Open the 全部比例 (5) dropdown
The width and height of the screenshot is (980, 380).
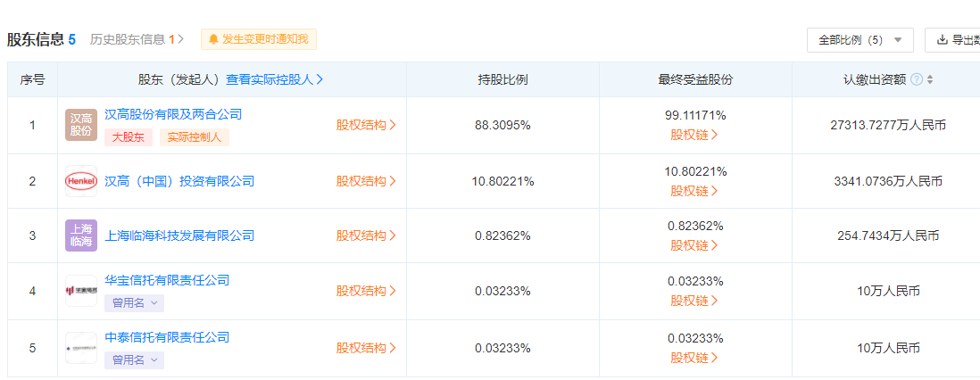click(x=860, y=40)
